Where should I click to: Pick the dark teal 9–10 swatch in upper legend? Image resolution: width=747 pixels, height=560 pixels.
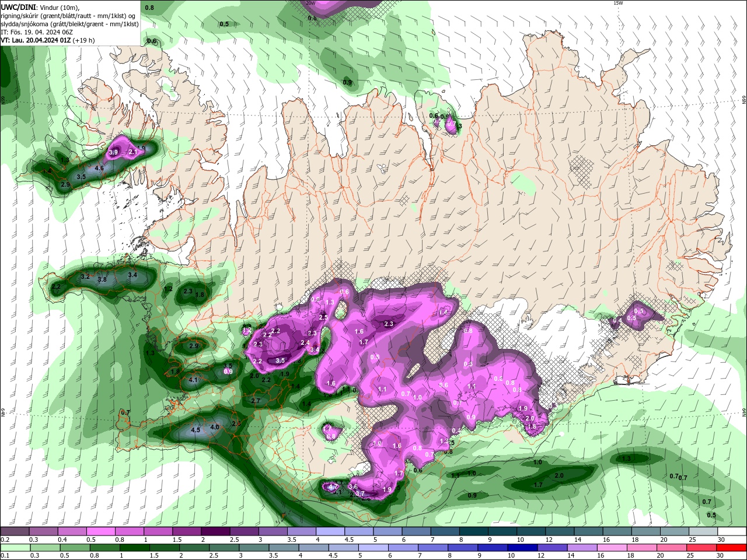tap(502, 531)
